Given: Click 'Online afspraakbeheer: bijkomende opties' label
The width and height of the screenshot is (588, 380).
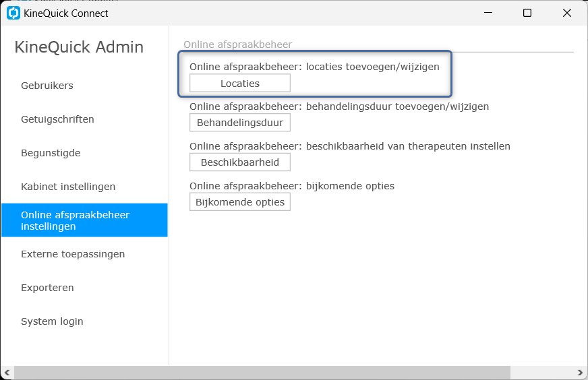Looking at the screenshot, I should (x=292, y=186).
